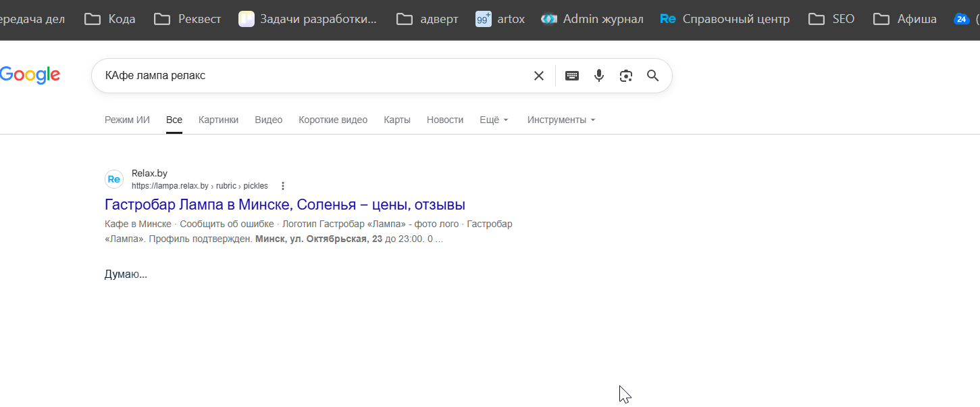Click the lampa.relax.by URL breadcrumb
This screenshot has width=980, height=407.
[x=199, y=186]
